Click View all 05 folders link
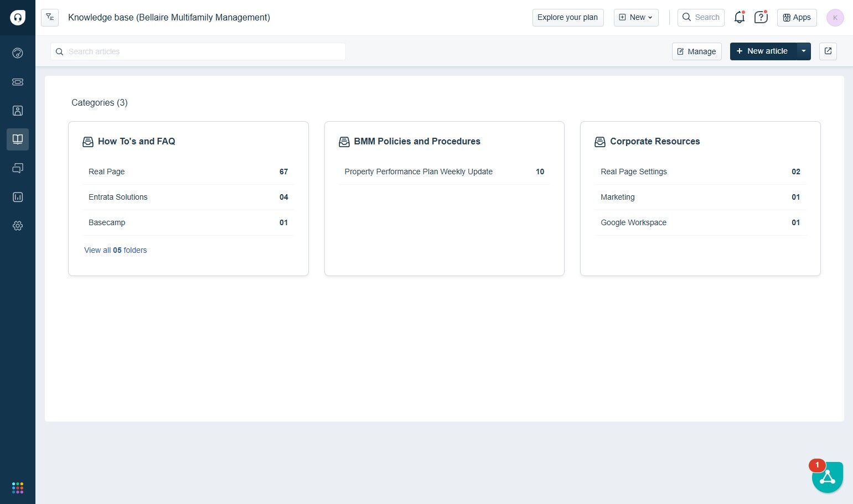This screenshot has width=853, height=504. point(116,250)
